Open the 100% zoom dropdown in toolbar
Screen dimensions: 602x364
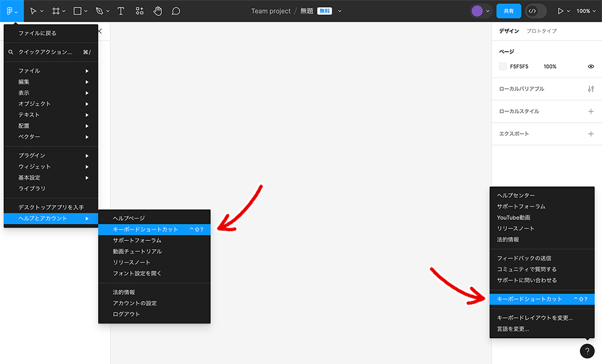click(586, 11)
